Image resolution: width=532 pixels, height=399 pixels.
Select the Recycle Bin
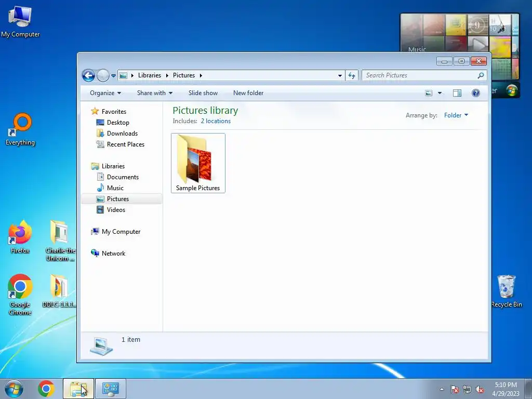click(507, 291)
